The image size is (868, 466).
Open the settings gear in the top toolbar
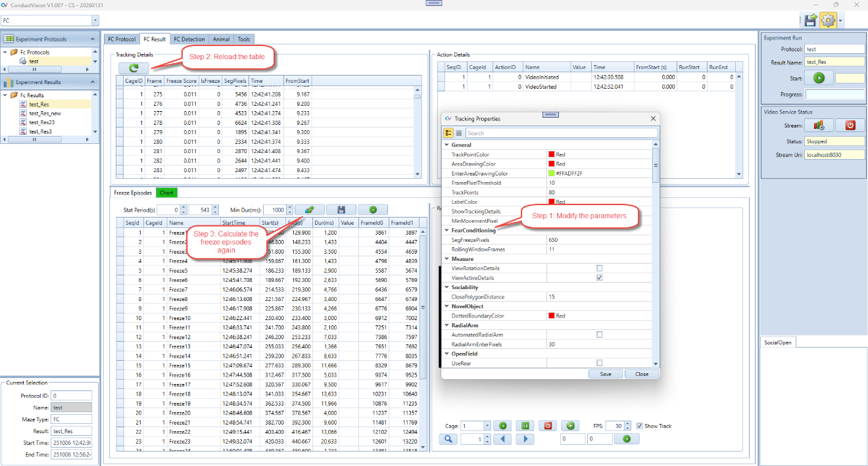coord(828,20)
